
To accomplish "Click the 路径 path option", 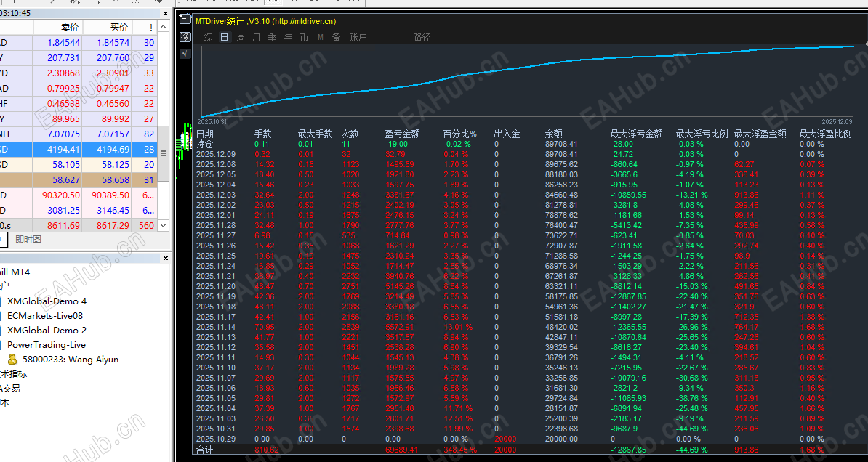I will 421,37.
